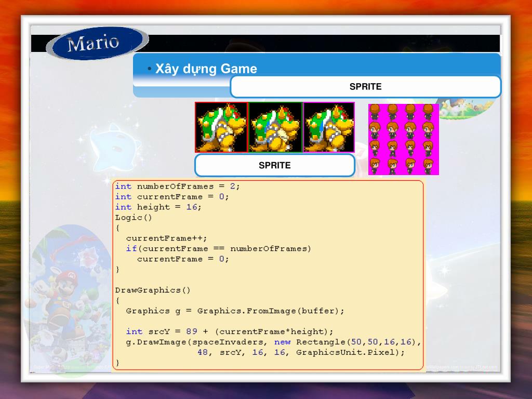Click the upper SPRITE label box
The height and width of the screenshot is (399, 532).
coord(365,87)
